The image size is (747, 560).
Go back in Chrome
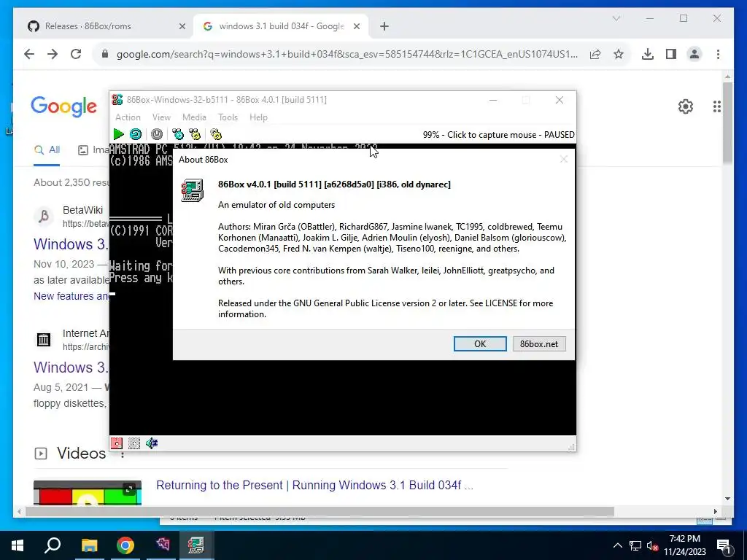point(29,54)
